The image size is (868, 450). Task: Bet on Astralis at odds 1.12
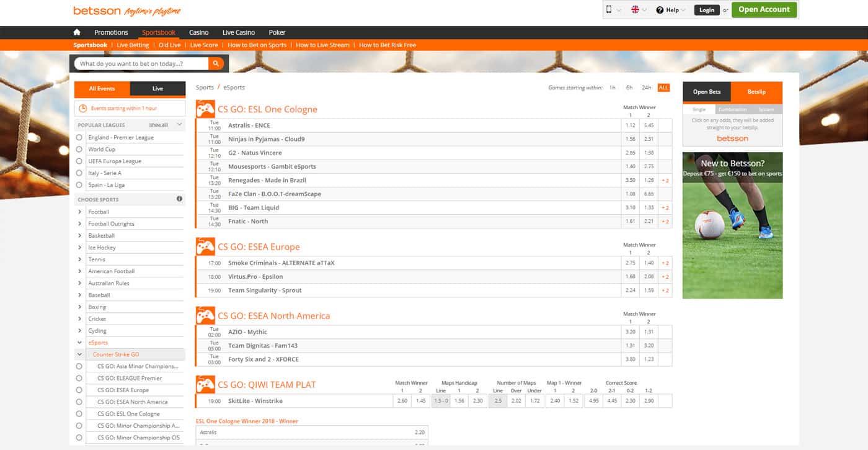(x=631, y=125)
